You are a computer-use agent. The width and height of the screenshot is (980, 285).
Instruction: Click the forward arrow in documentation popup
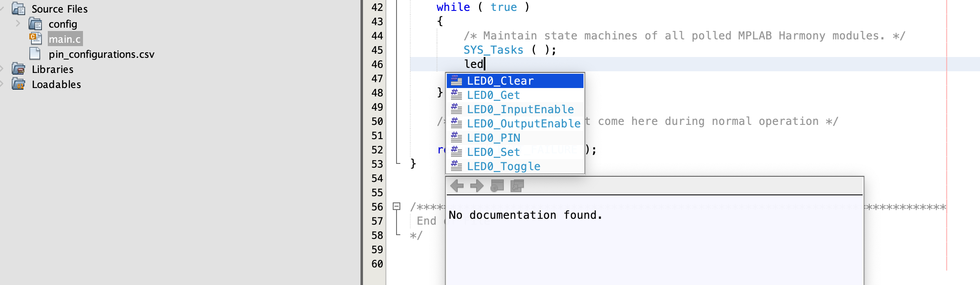[x=477, y=186]
